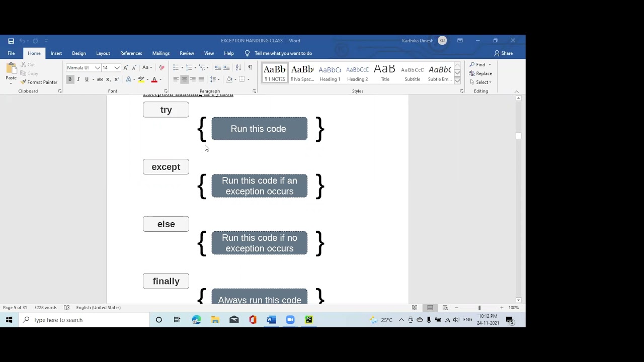Apply the red font color
644x362 pixels.
tap(154, 79)
